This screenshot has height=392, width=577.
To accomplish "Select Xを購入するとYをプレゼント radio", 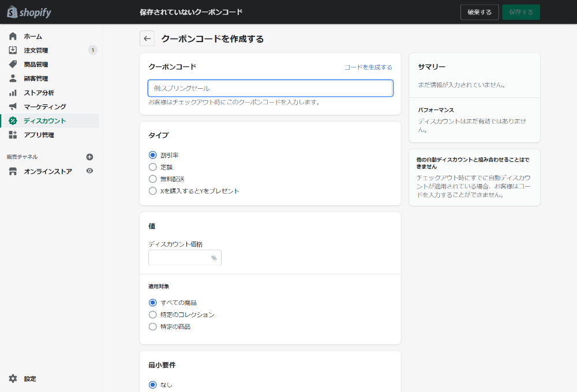I will (153, 191).
